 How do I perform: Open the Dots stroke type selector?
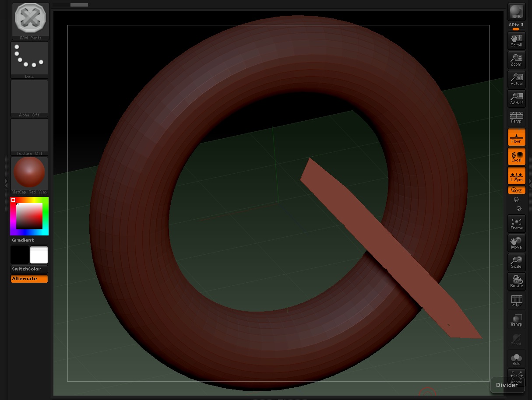pos(29,60)
